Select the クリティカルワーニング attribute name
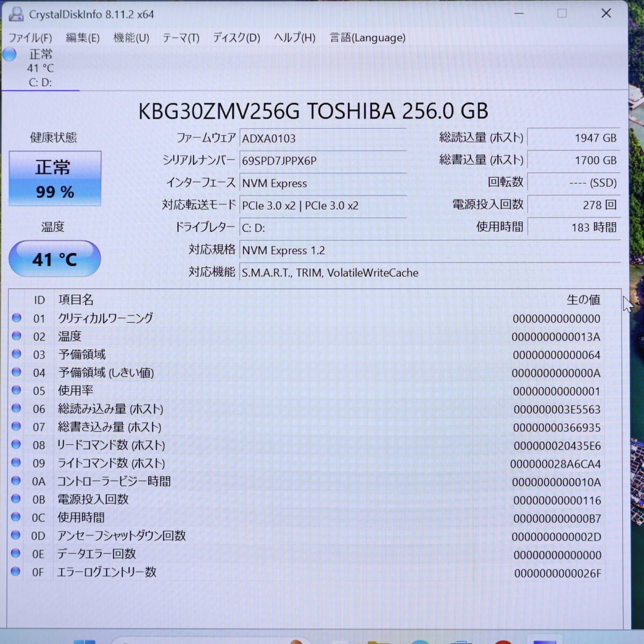 (x=106, y=318)
